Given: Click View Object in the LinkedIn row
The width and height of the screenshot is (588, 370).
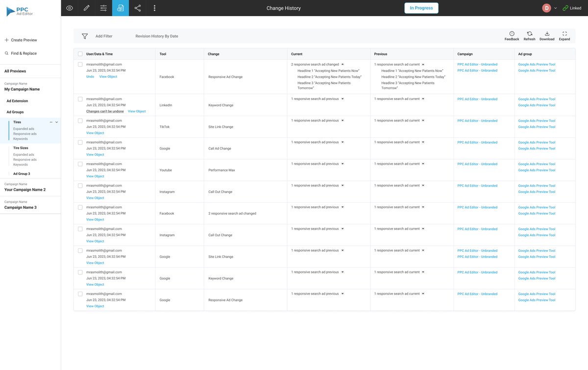Looking at the screenshot, I should [x=137, y=111].
